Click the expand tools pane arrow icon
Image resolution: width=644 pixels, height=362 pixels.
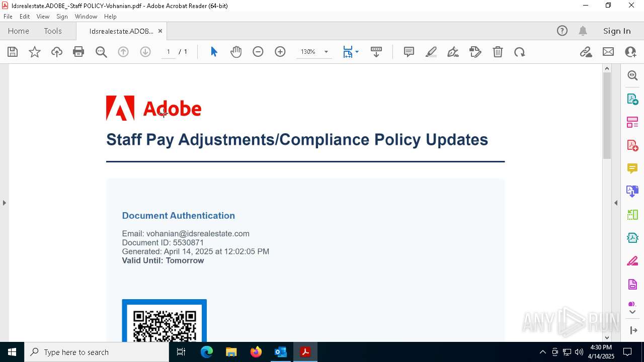[x=633, y=330]
